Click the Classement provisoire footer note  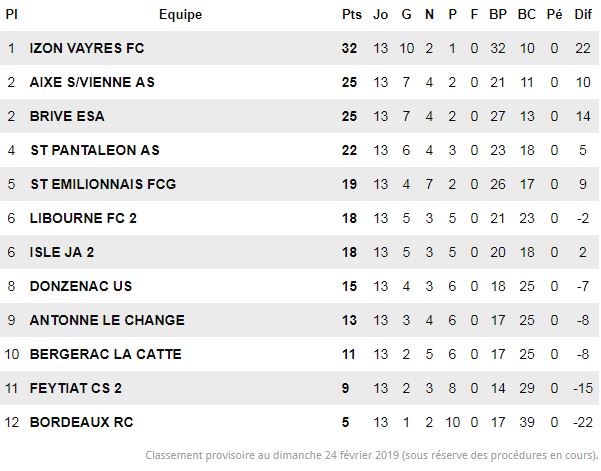[371, 455]
